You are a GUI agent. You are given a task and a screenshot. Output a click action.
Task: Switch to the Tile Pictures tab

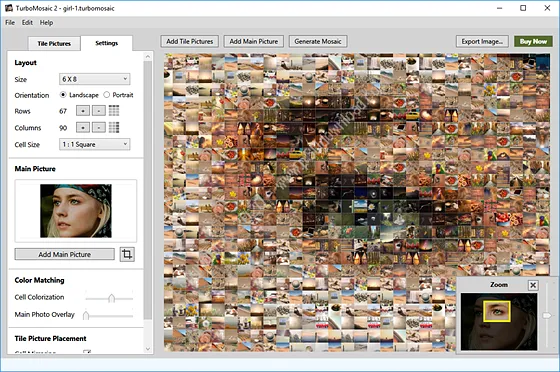pos(54,44)
